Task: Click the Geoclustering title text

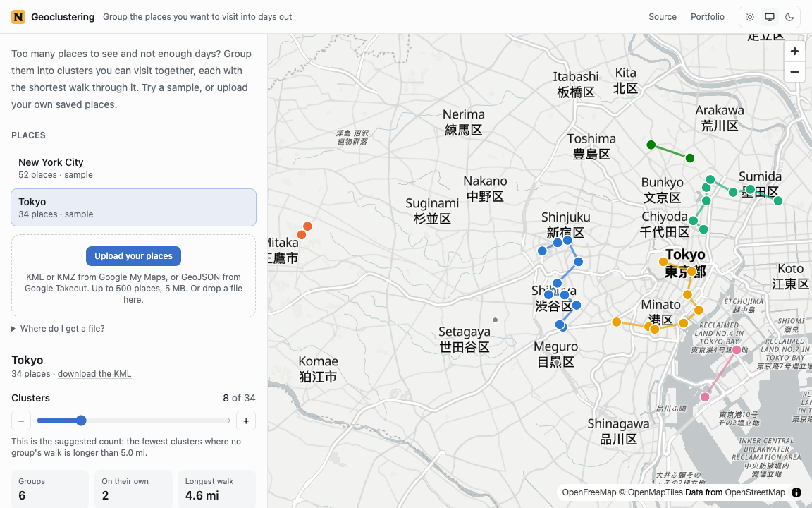Action: click(63, 17)
